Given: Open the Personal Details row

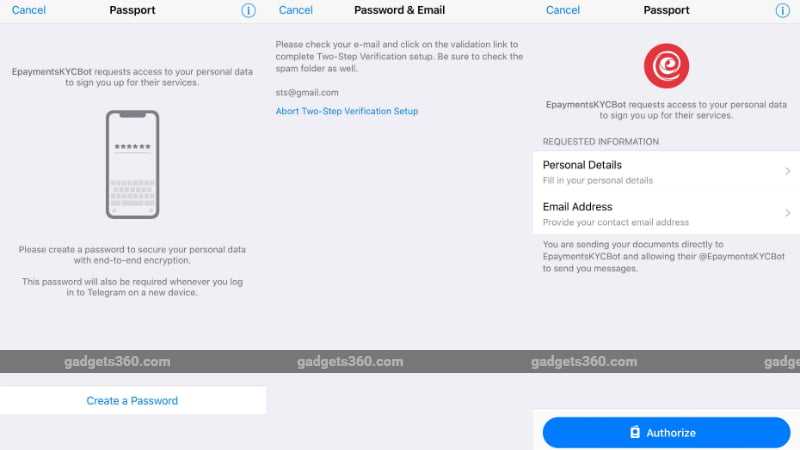Looking at the screenshot, I should [666, 171].
